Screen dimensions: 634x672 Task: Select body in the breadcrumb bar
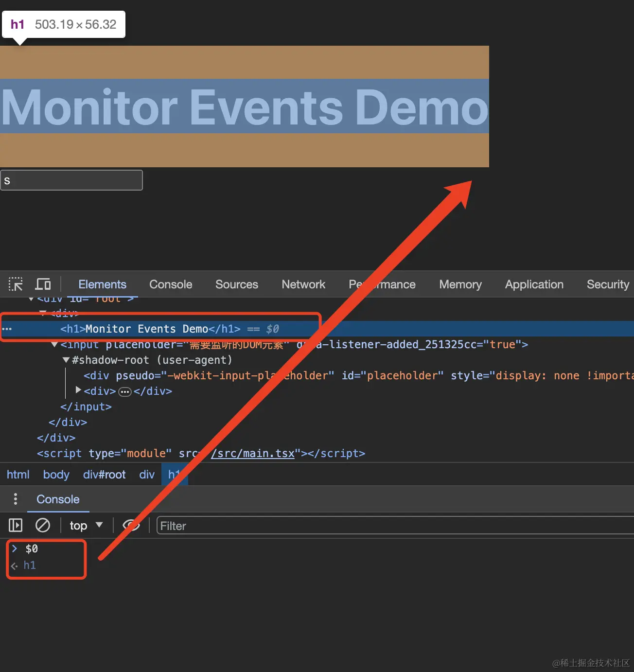[56, 475]
